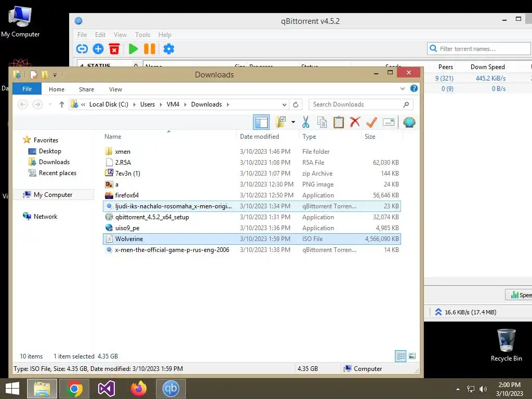Click folder options toolbar icon
The image size is (532, 399).
[x=281, y=122]
